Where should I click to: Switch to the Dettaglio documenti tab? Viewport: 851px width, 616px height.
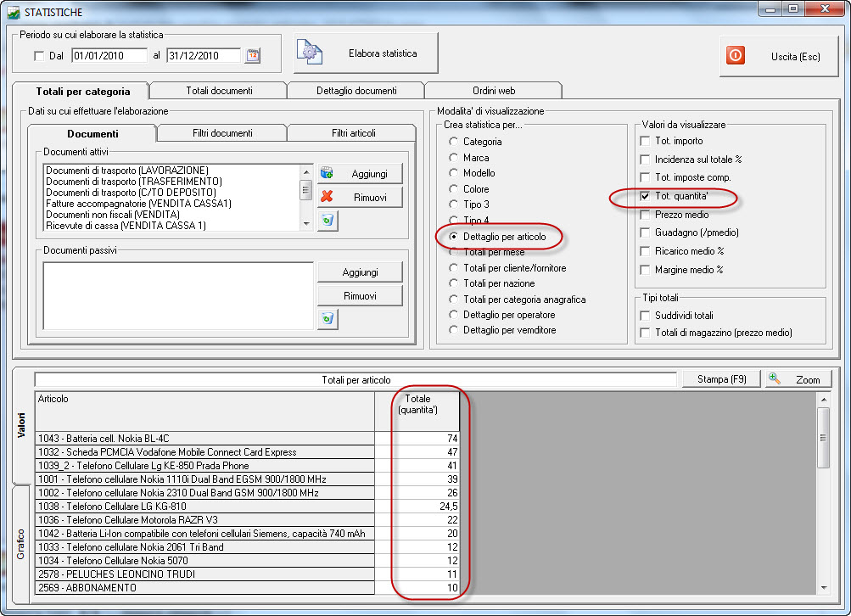356,91
